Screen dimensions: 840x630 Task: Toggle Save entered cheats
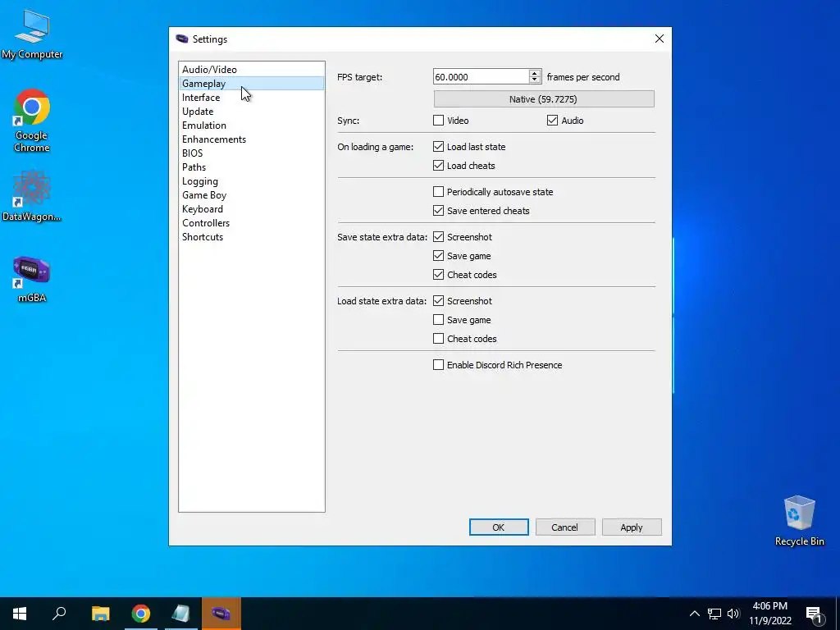[x=438, y=211]
